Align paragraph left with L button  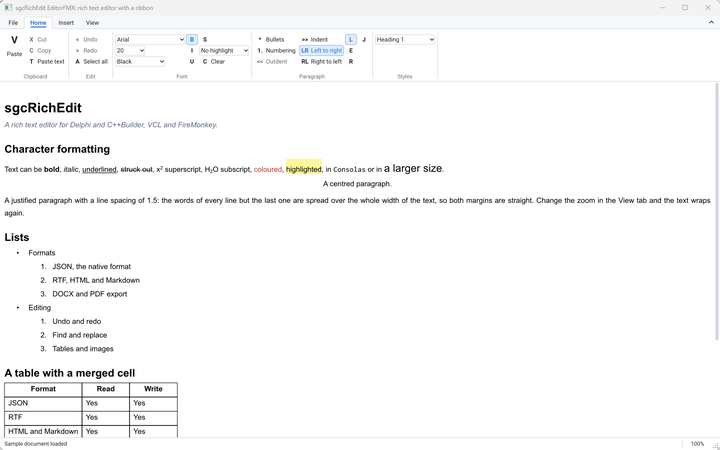pyautogui.click(x=351, y=39)
